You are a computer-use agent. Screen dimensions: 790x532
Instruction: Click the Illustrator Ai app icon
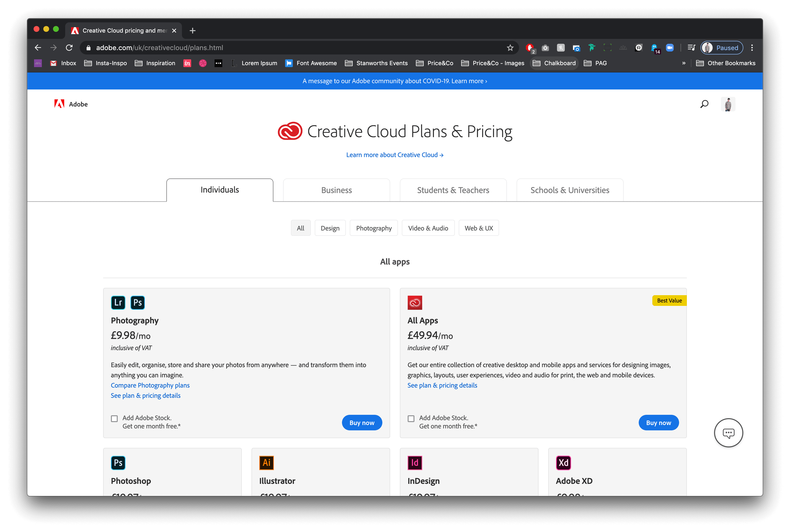point(266,463)
